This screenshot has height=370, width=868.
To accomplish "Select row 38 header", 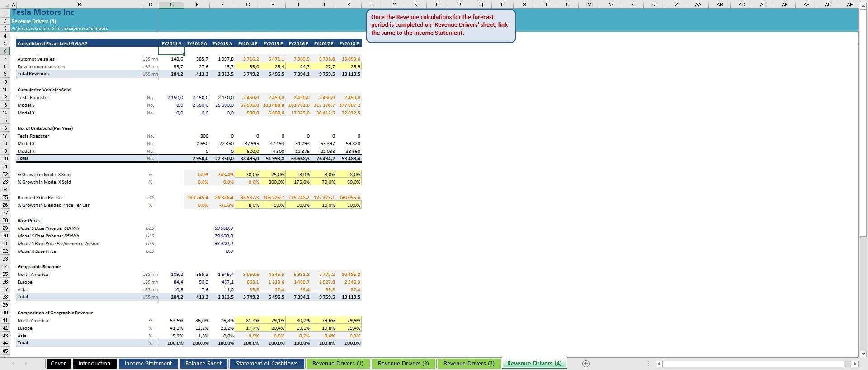I will (5, 297).
